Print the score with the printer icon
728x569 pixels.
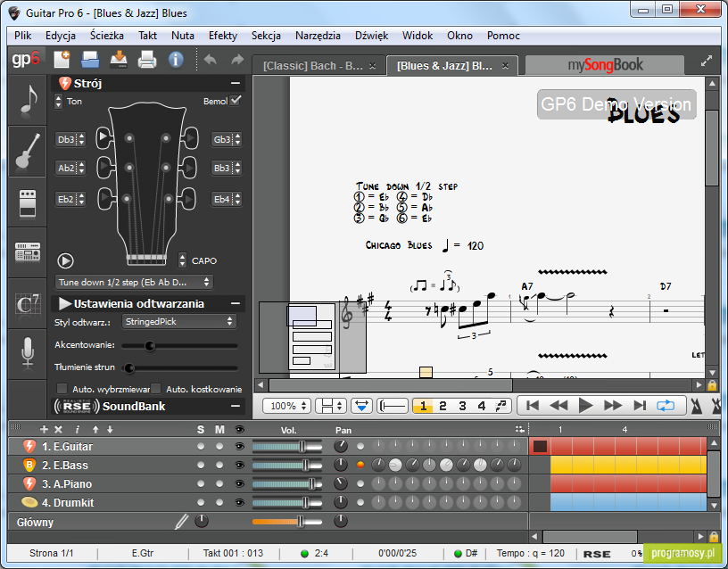click(x=147, y=60)
